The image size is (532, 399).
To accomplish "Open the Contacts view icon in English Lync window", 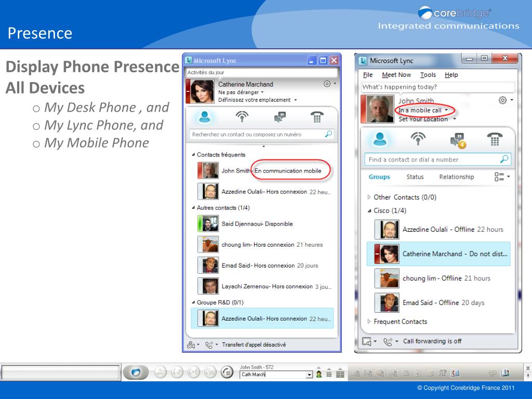I will point(380,139).
